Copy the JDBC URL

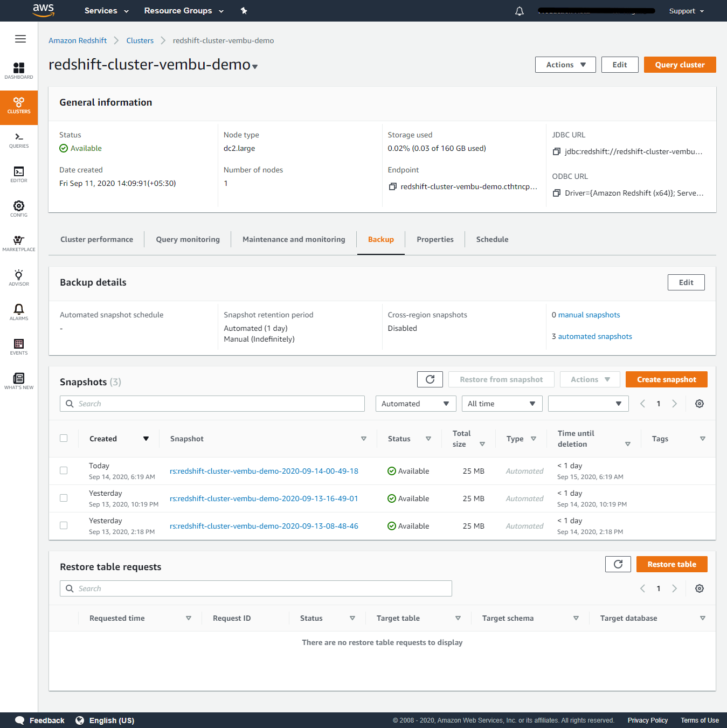coord(557,151)
